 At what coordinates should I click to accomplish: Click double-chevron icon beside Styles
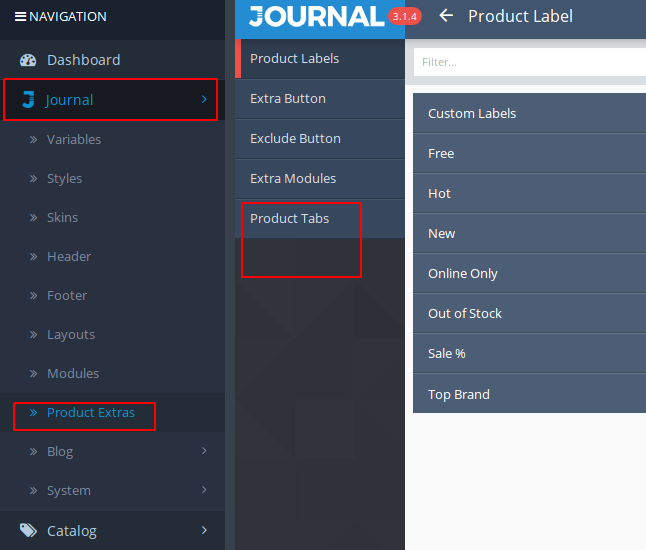pyautogui.click(x=33, y=178)
